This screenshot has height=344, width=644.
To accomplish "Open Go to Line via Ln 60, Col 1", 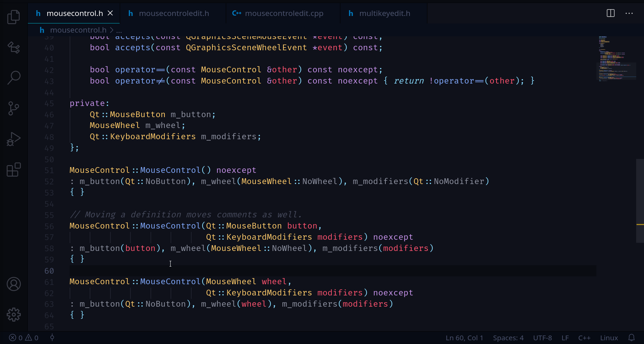I will 464,338.
